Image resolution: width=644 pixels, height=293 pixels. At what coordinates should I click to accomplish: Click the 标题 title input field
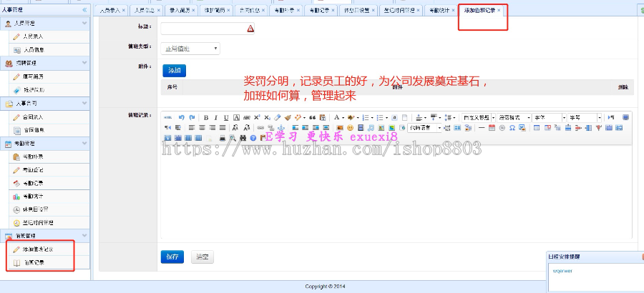203,29
